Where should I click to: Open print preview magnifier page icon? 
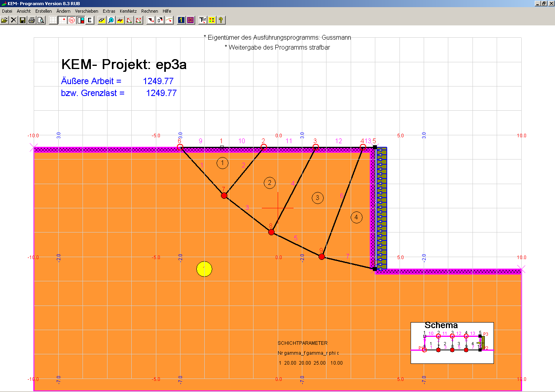(41, 20)
